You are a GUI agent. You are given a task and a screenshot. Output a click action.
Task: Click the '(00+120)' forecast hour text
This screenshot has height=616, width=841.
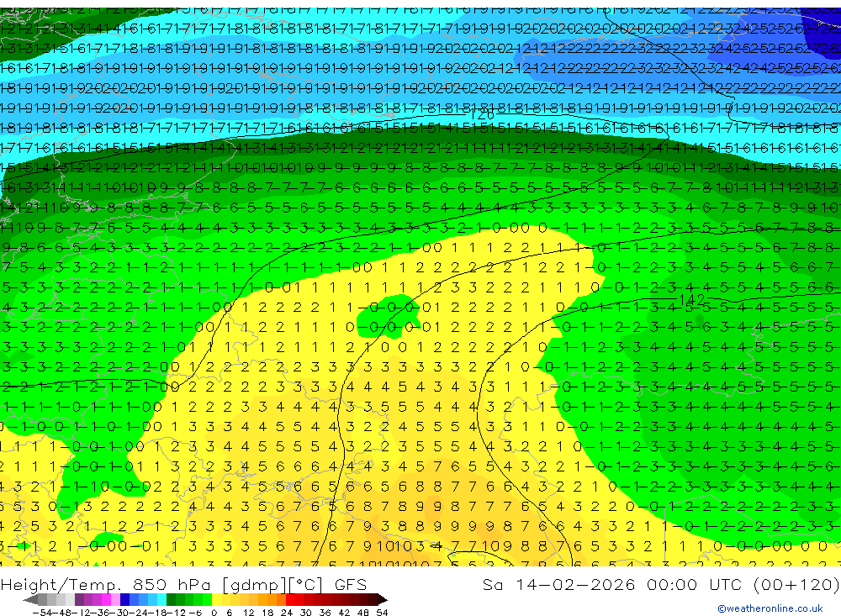tap(796, 584)
